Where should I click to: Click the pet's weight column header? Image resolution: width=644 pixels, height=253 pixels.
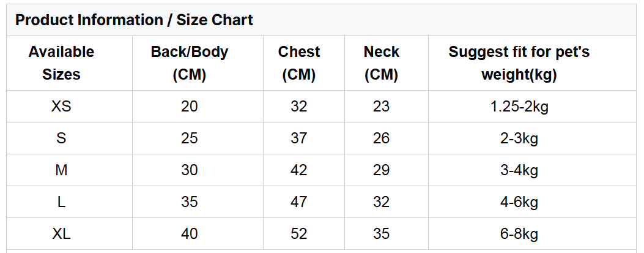coord(519,63)
